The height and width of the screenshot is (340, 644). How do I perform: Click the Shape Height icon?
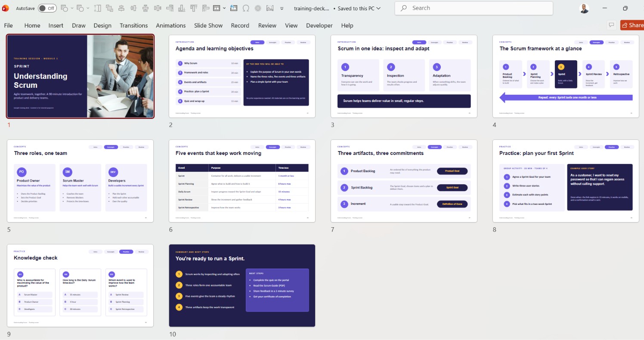(97, 8)
